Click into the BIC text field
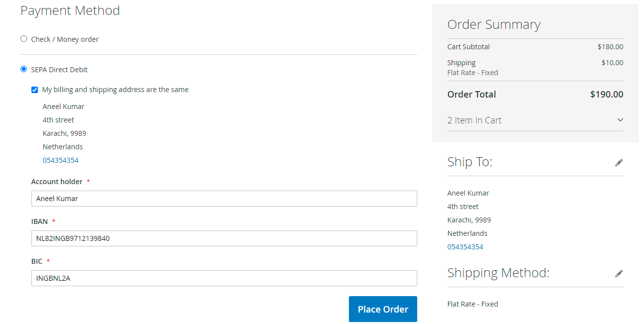Viewport: 644px width, 324px height. point(224,278)
